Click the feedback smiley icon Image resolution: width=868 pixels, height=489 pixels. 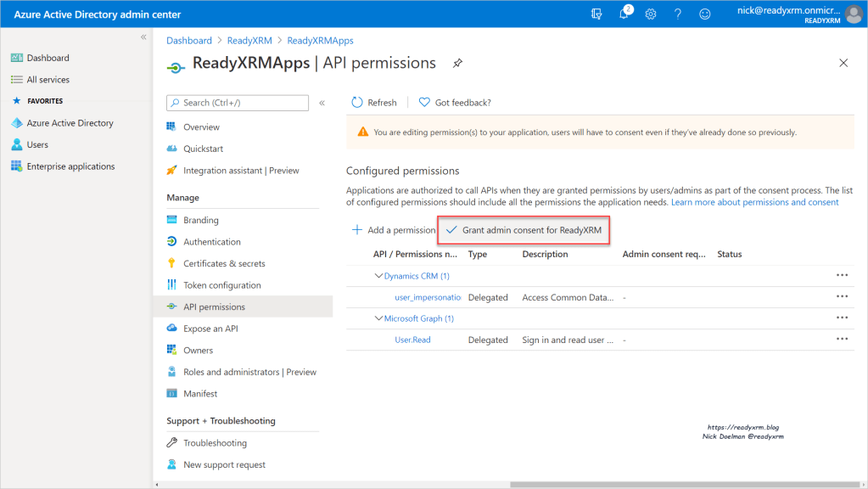(x=704, y=14)
